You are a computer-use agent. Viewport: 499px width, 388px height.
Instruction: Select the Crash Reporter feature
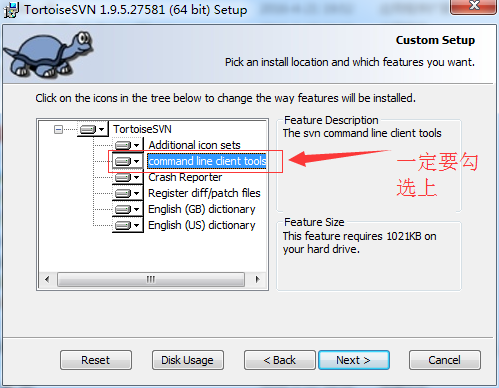coord(185,177)
